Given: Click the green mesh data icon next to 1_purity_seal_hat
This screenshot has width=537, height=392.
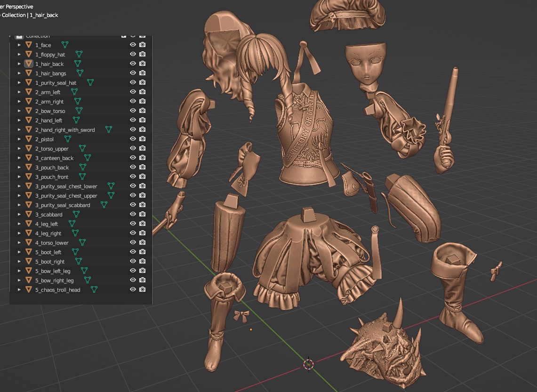Looking at the screenshot, I should click(x=90, y=82).
